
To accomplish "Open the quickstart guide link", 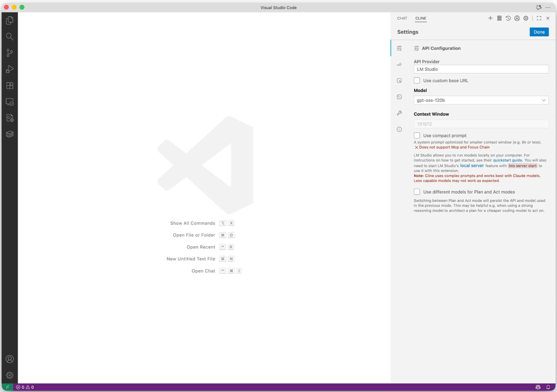I will 507,160.
